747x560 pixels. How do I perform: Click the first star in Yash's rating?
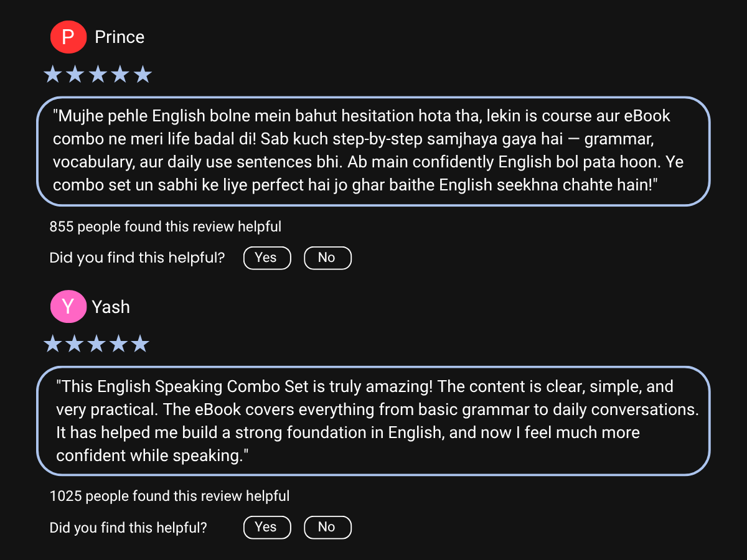point(52,343)
